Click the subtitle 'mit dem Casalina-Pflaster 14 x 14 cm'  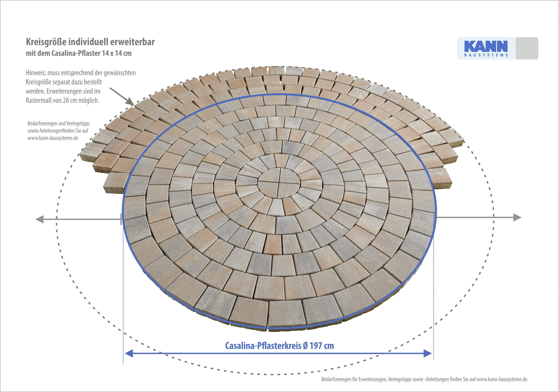(79, 53)
